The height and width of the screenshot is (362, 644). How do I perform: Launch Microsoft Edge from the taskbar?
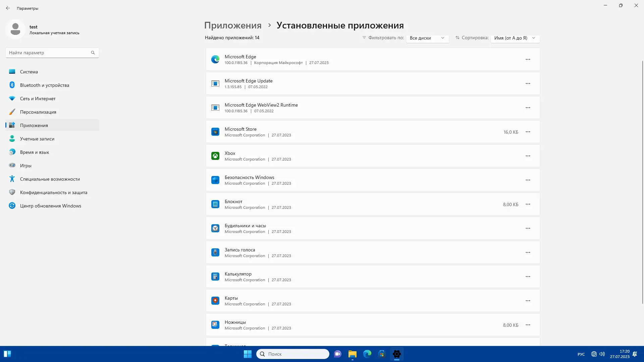coord(367,354)
